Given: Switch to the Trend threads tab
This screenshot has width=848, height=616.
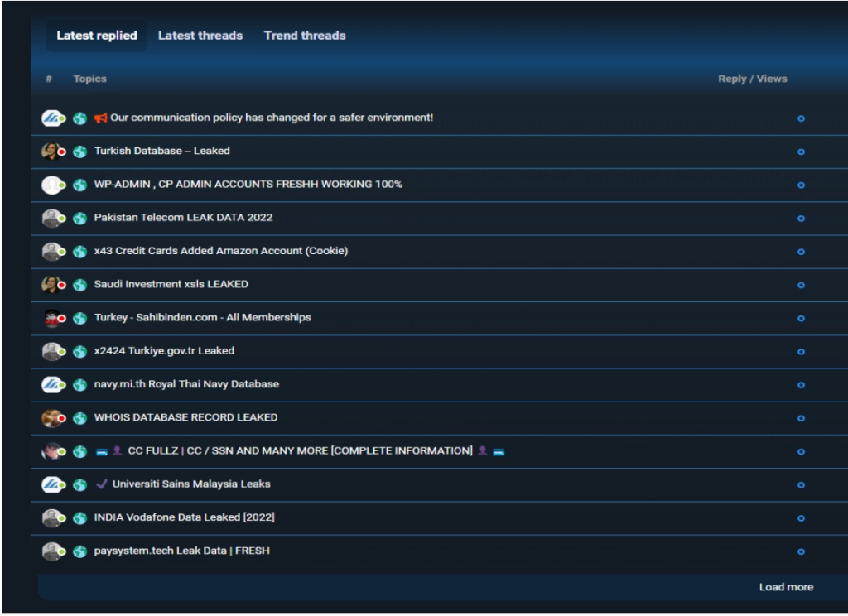Looking at the screenshot, I should point(305,36).
